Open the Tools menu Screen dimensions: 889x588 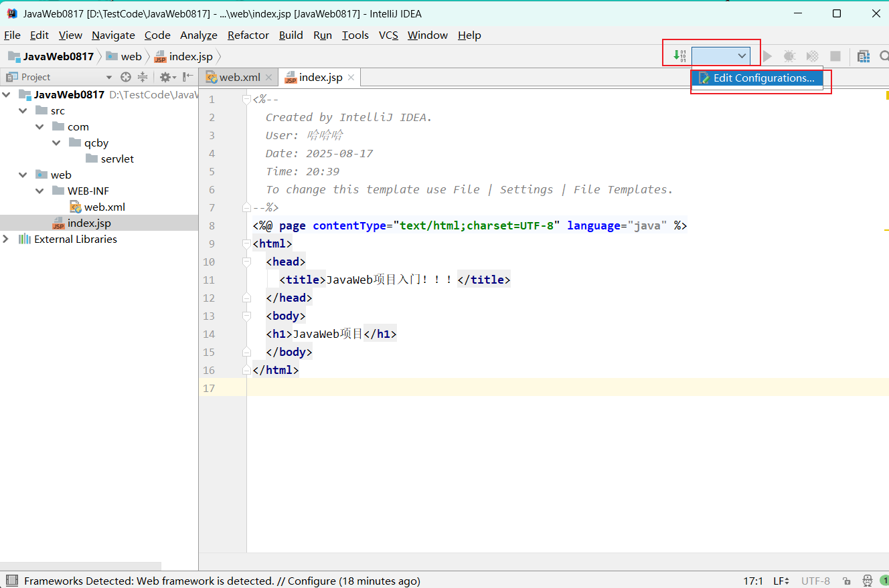point(355,35)
